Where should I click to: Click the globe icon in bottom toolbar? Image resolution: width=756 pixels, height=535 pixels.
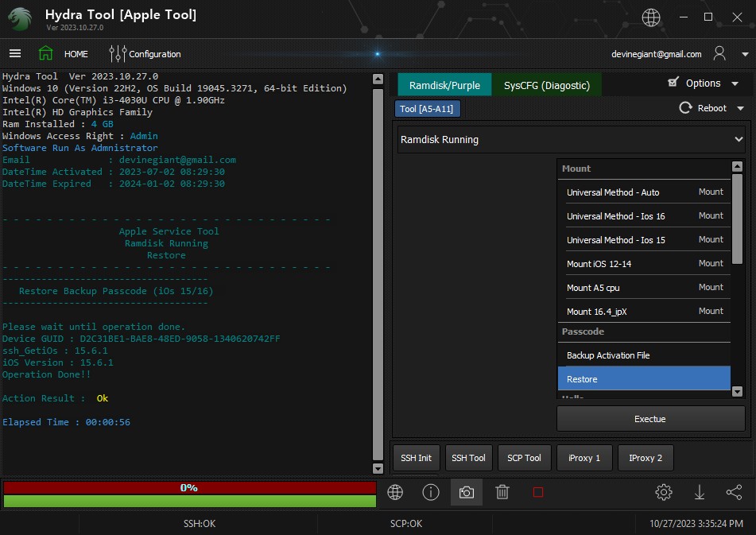[x=395, y=492]
